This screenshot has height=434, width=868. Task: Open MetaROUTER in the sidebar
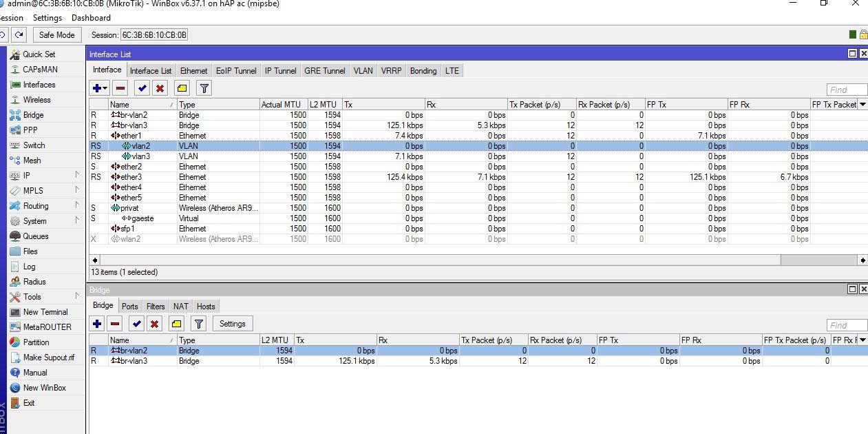tap(47, 327)
